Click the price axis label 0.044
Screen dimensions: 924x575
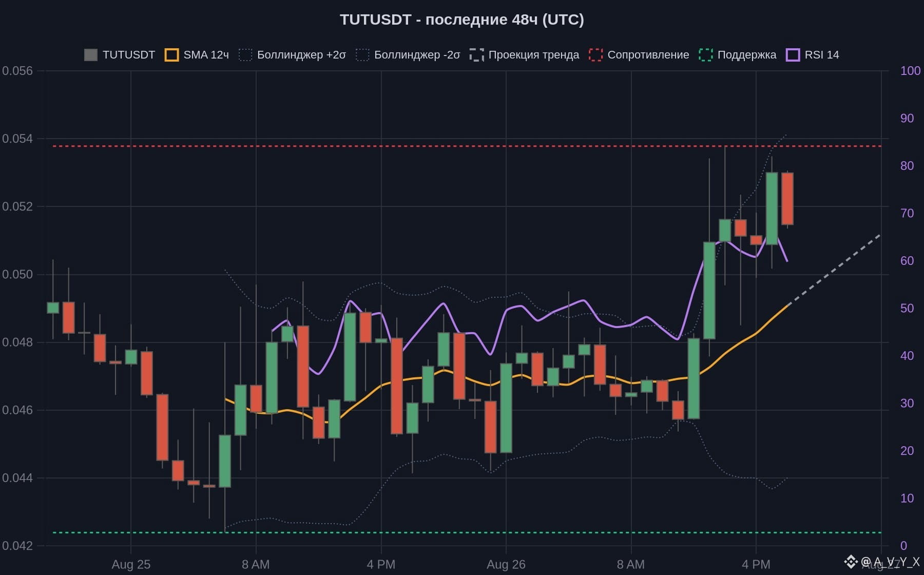pyautogui.click(x=17, y=478)
